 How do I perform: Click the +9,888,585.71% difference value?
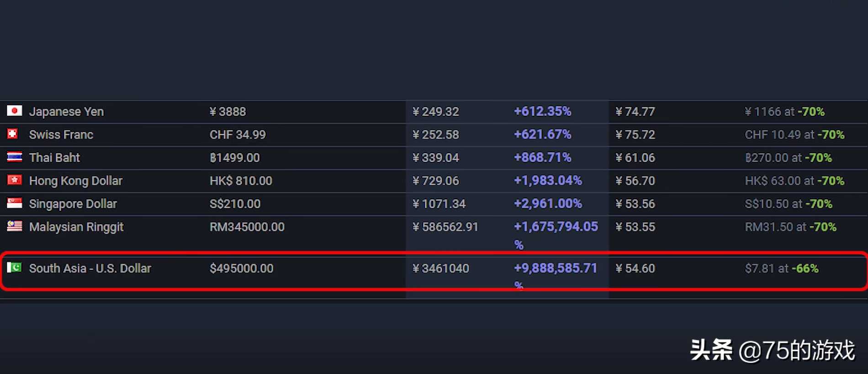pos(555,269)
